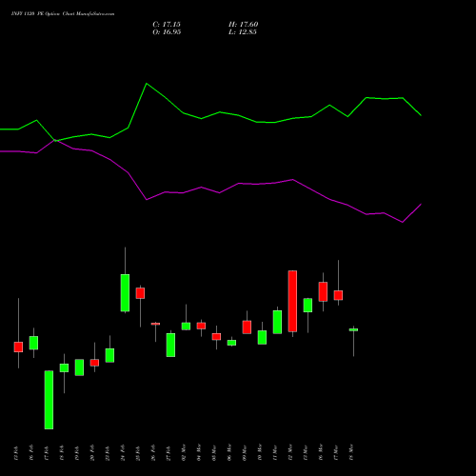This screenshot has width=476, height=476.
Task: Click the high value 'H: 17.60'
Action: tap(243, 25)
